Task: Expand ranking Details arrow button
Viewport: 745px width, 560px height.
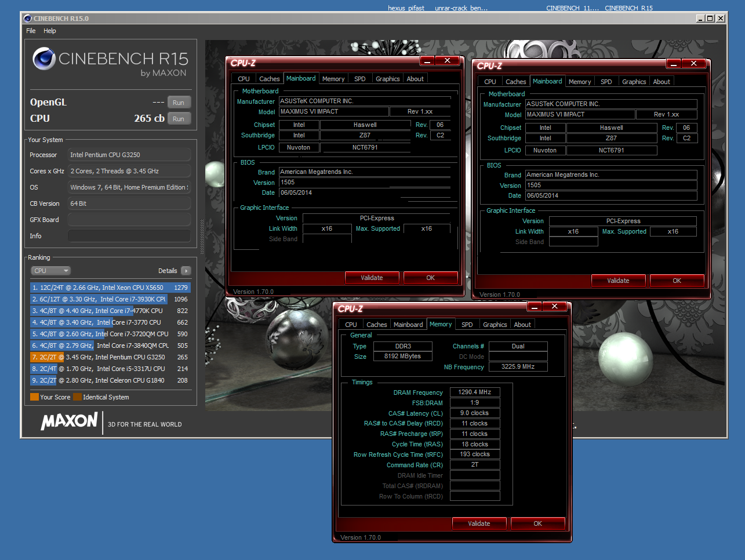Action: coord(186,271)
